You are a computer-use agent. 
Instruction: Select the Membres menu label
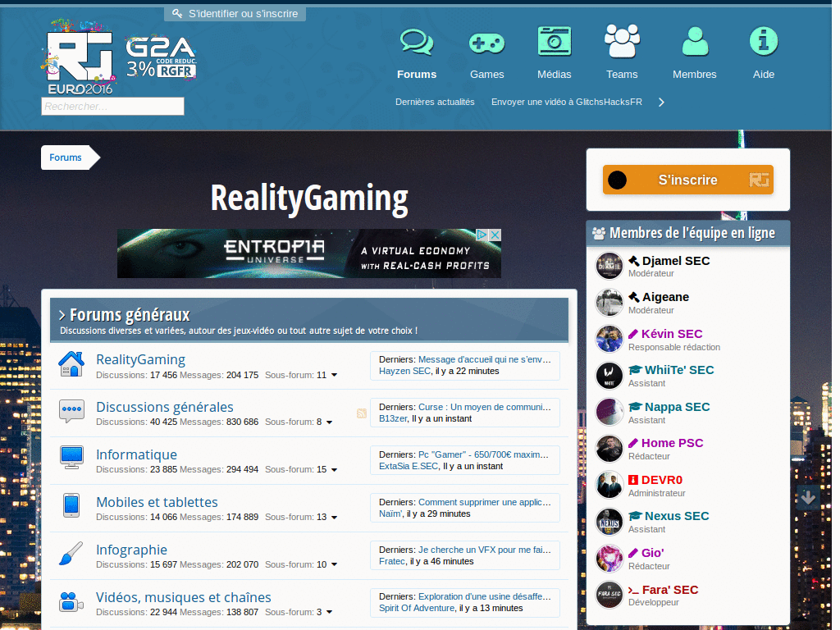(695, 75)
